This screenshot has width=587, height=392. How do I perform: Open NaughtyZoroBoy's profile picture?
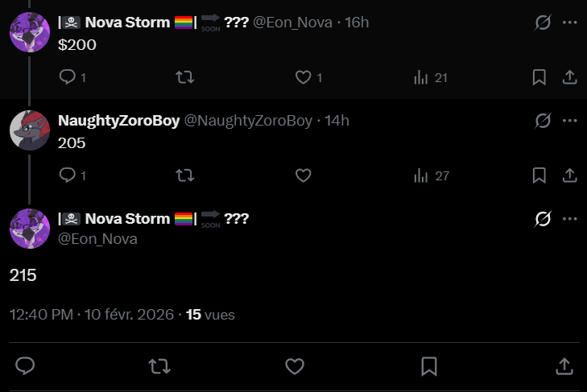coord(30,130)
